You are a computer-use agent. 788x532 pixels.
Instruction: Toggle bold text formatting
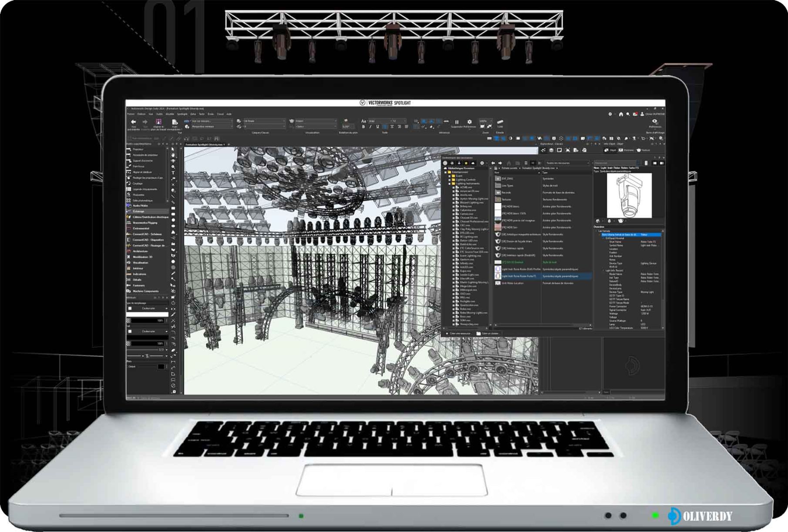tap(364, 126)
